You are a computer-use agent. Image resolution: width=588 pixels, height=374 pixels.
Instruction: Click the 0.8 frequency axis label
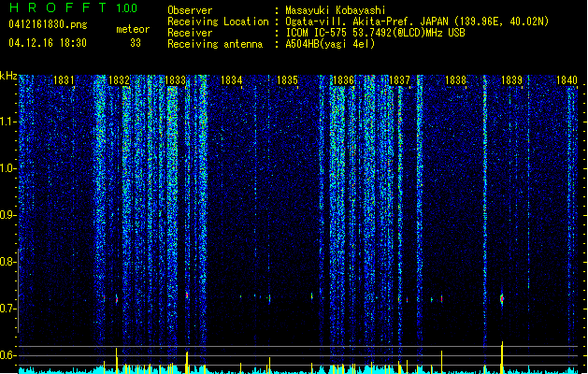tap(8, 262)
